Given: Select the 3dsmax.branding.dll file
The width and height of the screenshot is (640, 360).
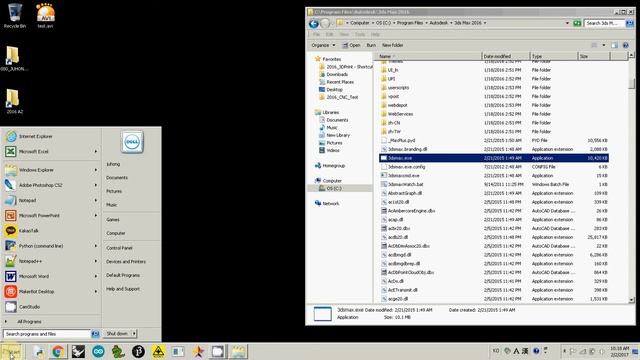Looking at the screenshot, I should (407, 149).
